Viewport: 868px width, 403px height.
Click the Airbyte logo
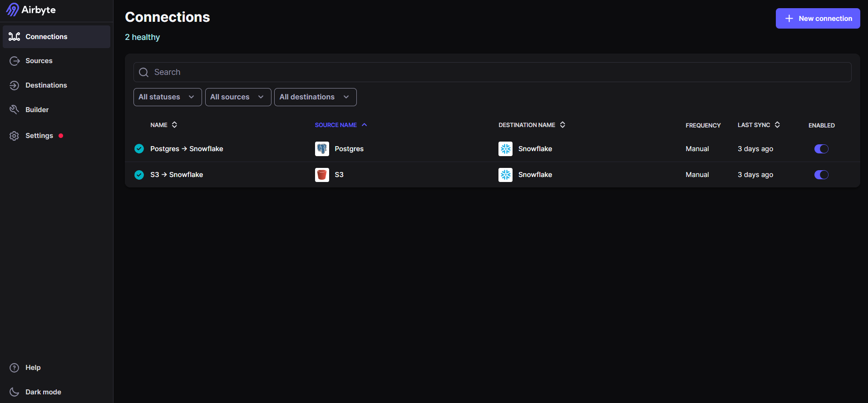31,10
